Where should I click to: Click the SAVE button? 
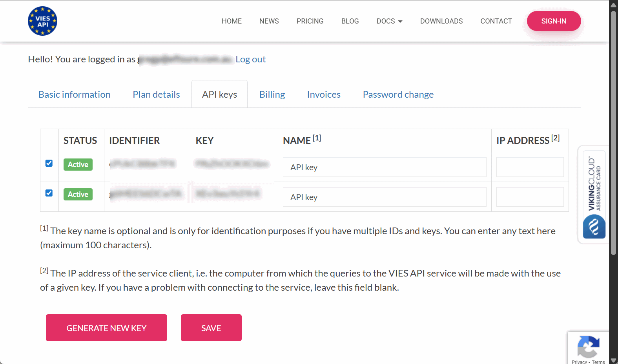pyautogui.click(x=211, y=328)
